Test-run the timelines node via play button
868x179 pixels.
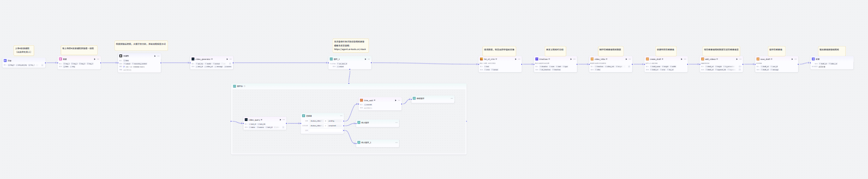571,59
